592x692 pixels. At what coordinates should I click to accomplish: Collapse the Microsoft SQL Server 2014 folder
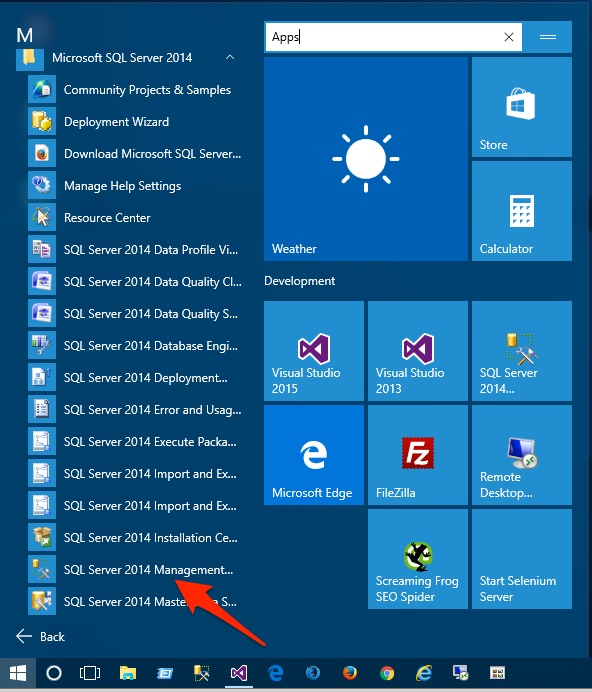coord(230,57)
